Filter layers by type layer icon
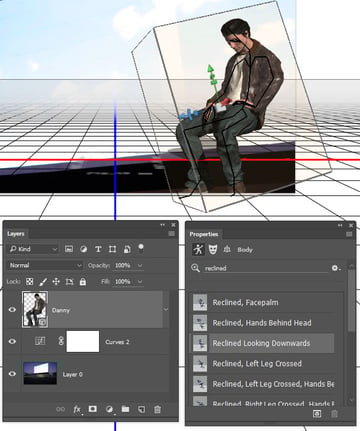This screenshot has height=431, width=360. [98, 249]
